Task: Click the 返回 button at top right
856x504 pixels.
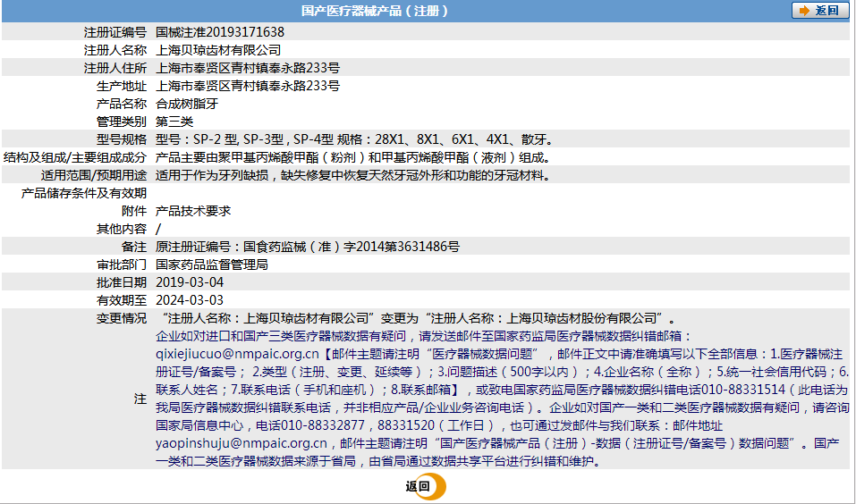Action: [820, 11]
